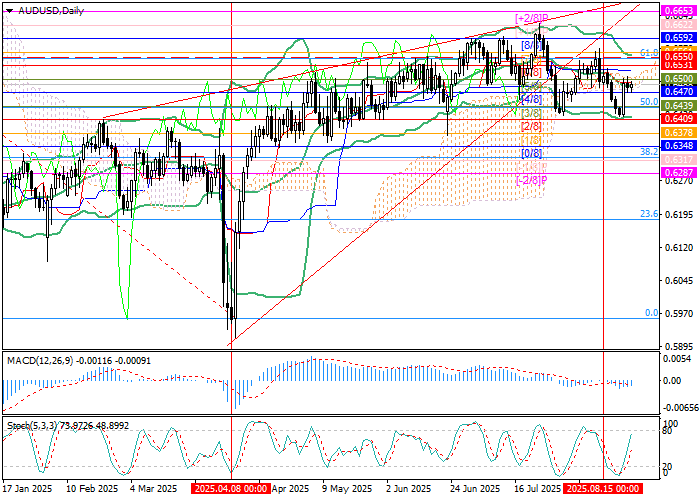700x500 pixels.
Task: Click the 0.6550 red price label
Action: (679, 57)
